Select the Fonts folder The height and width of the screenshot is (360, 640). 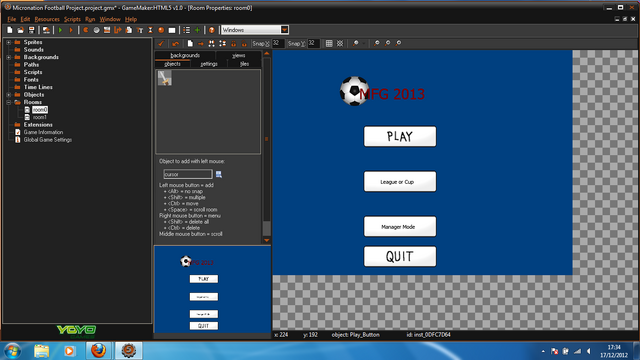(x=31, y=80)
